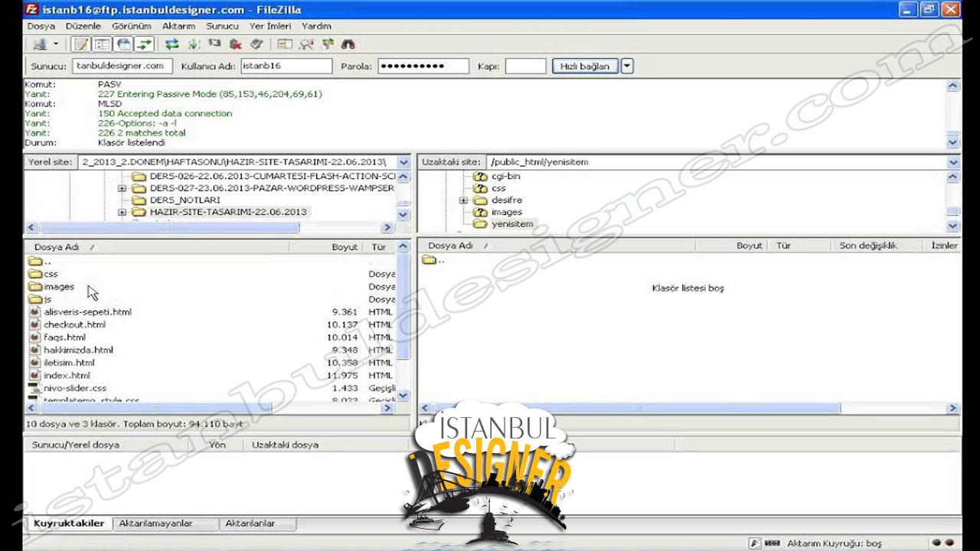This screenshot has width=980, height=551.
Task: Click the binoculars file search icon
Action: pyautogui.click(x=348, y=44)
